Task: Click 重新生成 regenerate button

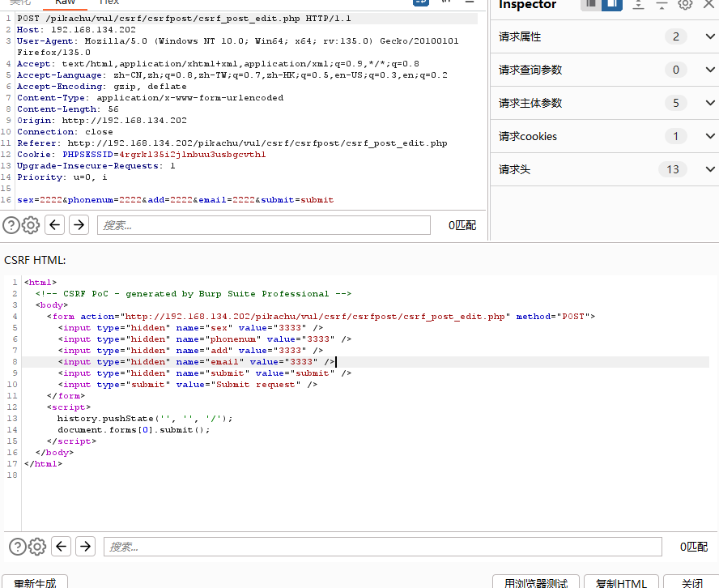Action: click(35, 582)
